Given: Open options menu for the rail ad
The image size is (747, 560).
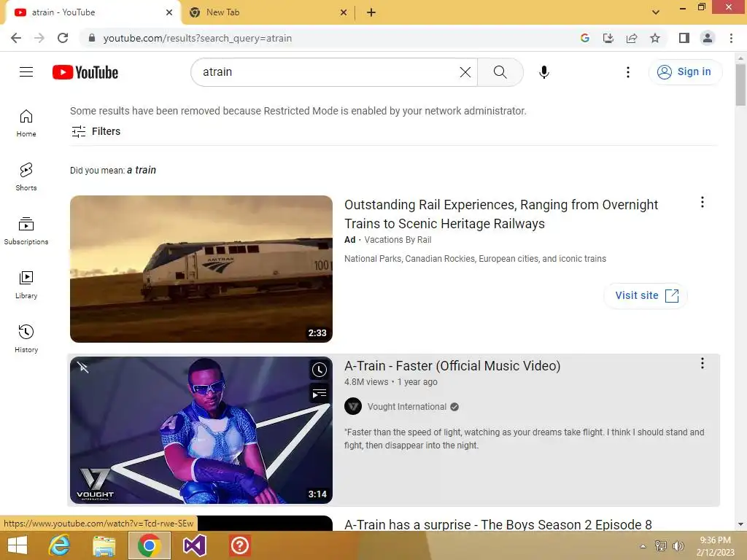Looking at the screenshot, I should (x=703, y=202).
